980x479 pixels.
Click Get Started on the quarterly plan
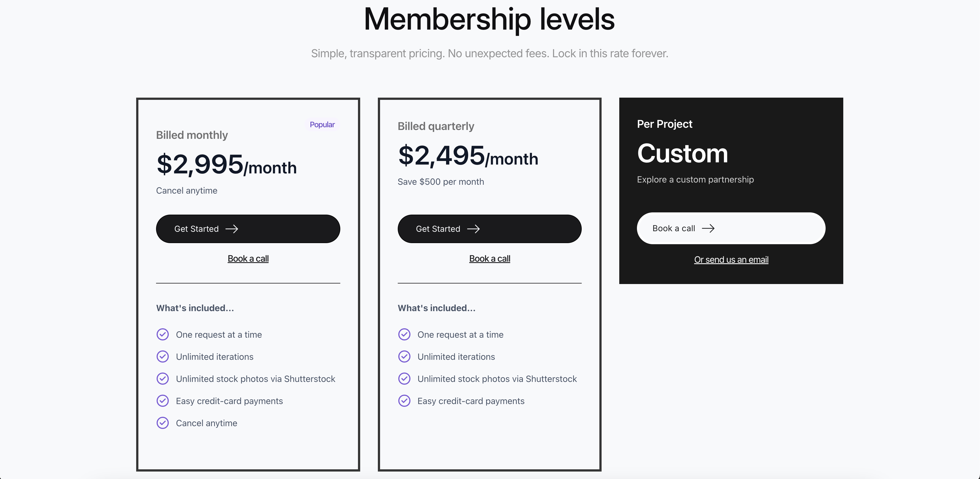pos(490,229)
